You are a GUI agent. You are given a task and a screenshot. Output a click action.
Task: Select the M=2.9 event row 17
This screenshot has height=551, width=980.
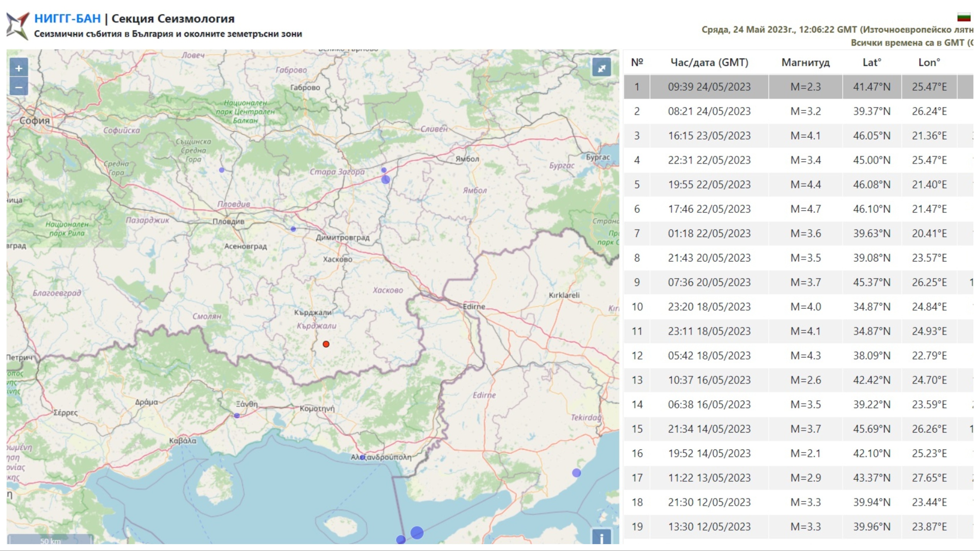(x=799, y=478)
